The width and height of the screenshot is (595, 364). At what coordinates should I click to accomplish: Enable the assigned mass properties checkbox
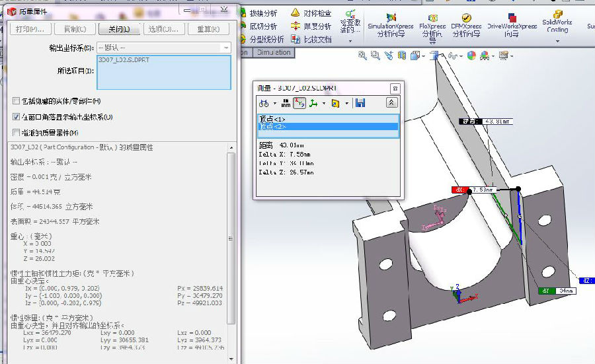[x=17, y=133]
